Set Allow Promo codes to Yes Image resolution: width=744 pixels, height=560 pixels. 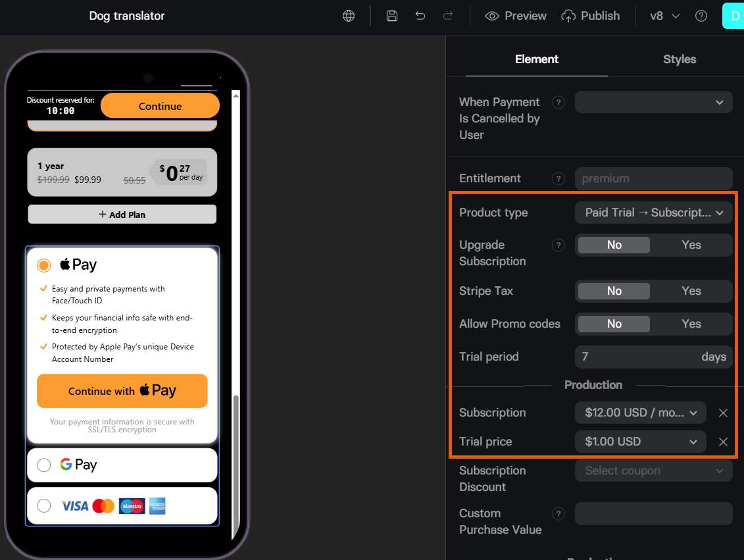691,324
